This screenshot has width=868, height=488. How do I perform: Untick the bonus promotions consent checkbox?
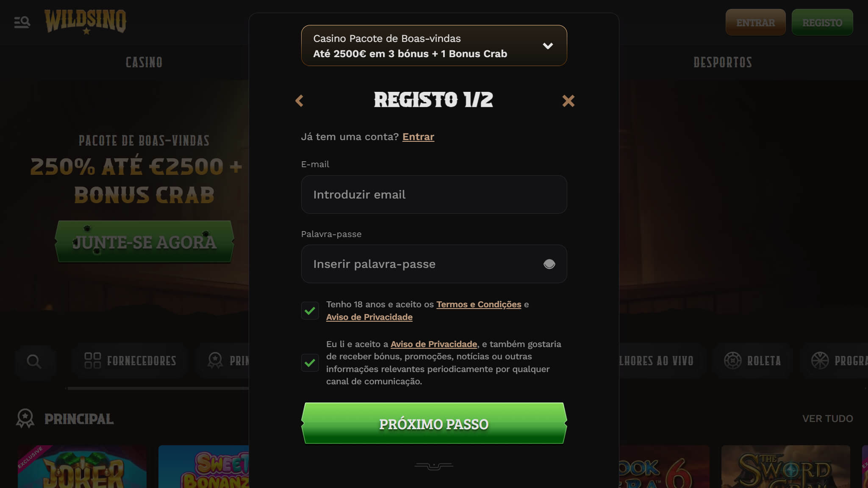[x=310, y=363]
